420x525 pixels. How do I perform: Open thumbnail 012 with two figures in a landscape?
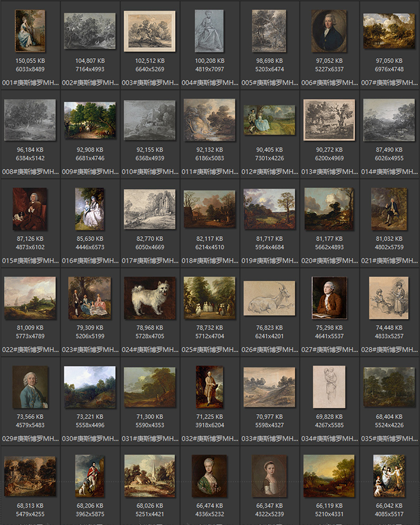(269, 119)
